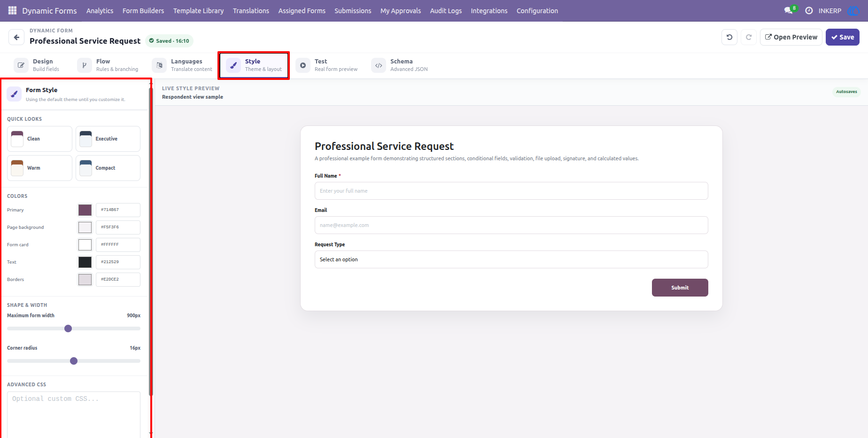Click the Primary hex value field

pyautogui.click(x=118, y=210)
